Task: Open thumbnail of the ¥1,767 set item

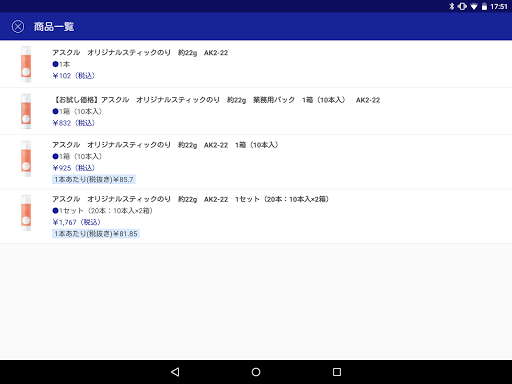Action: (26, 213)
